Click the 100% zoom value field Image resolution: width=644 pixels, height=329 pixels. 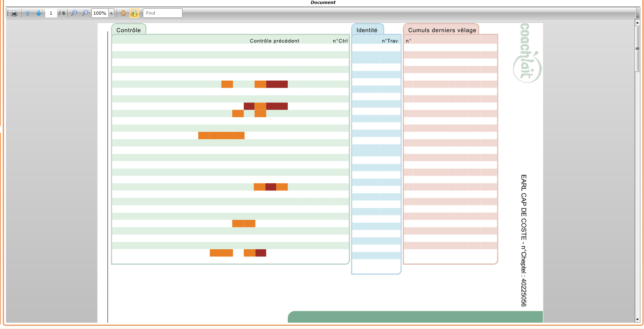100,13
